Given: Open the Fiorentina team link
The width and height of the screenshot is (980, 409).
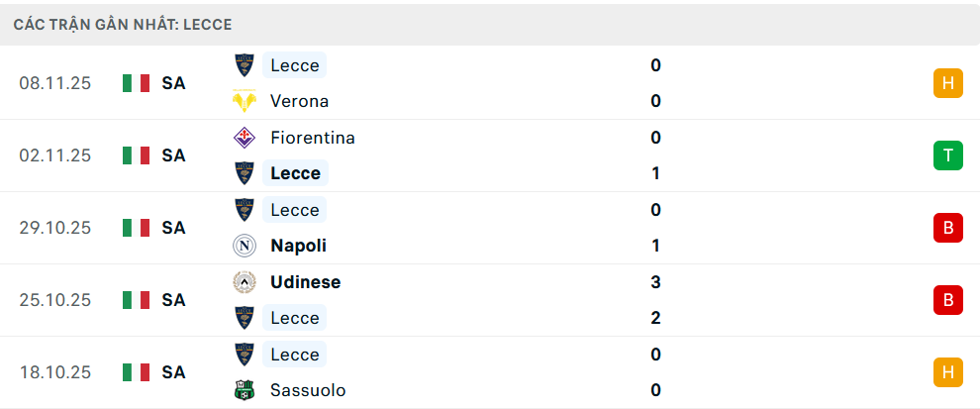Looking at the screenshot, I should tap(312, 138).
